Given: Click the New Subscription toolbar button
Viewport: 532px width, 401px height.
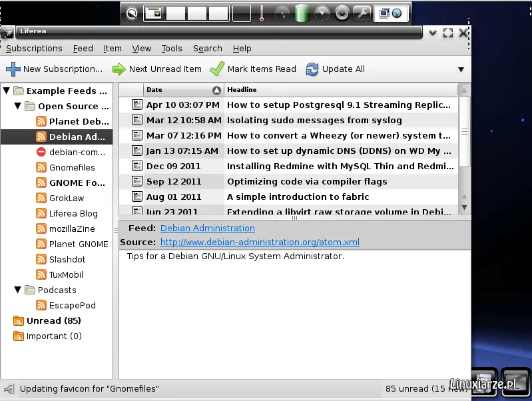Looking at the screenshot, I should [x=54, y=69].
